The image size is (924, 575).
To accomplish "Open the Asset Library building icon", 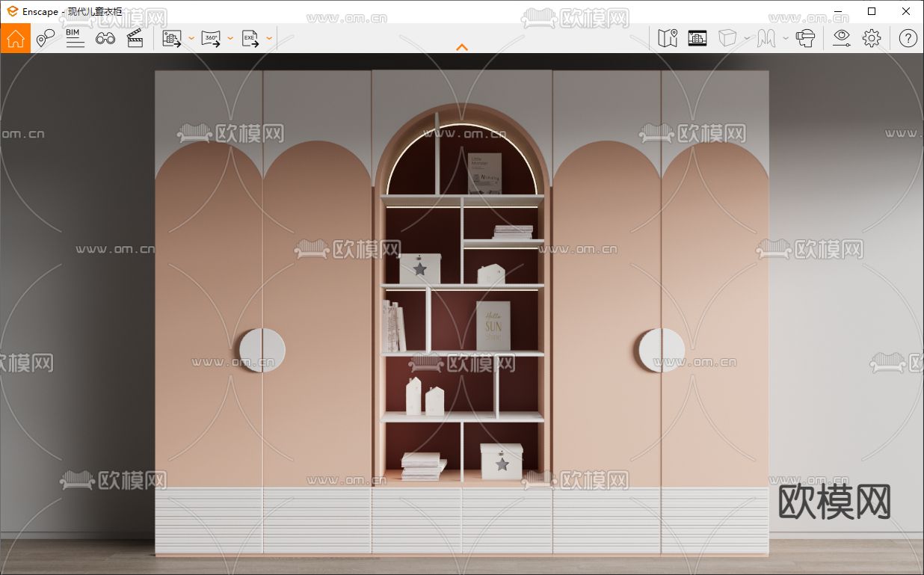I will [697, 38].
